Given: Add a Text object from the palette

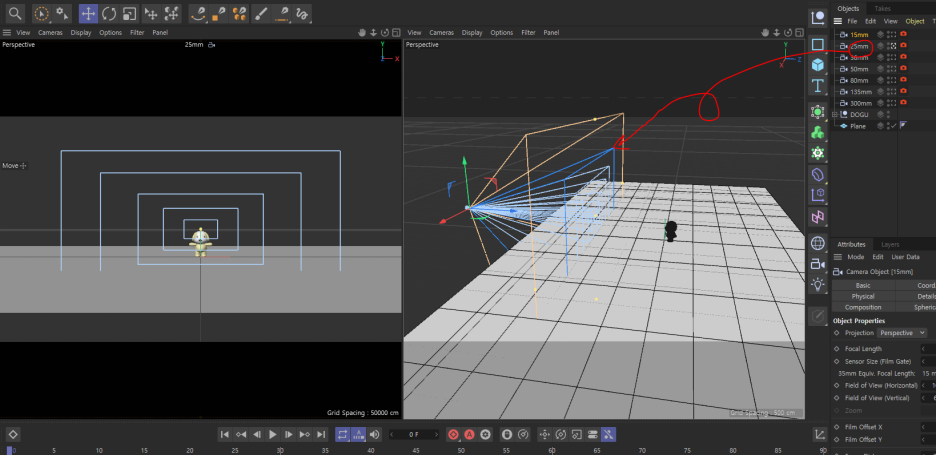Looking at the screenshot, I should [x=818, y=86].
